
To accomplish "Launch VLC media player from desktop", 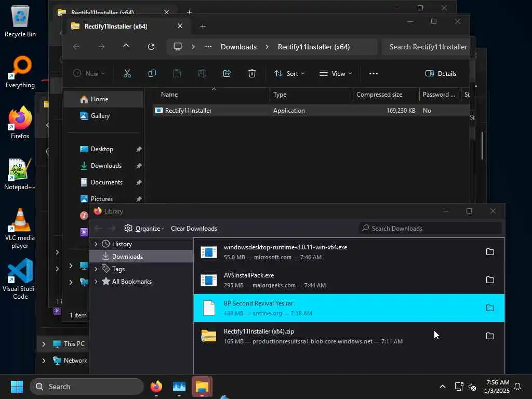I will pos(20,228).
